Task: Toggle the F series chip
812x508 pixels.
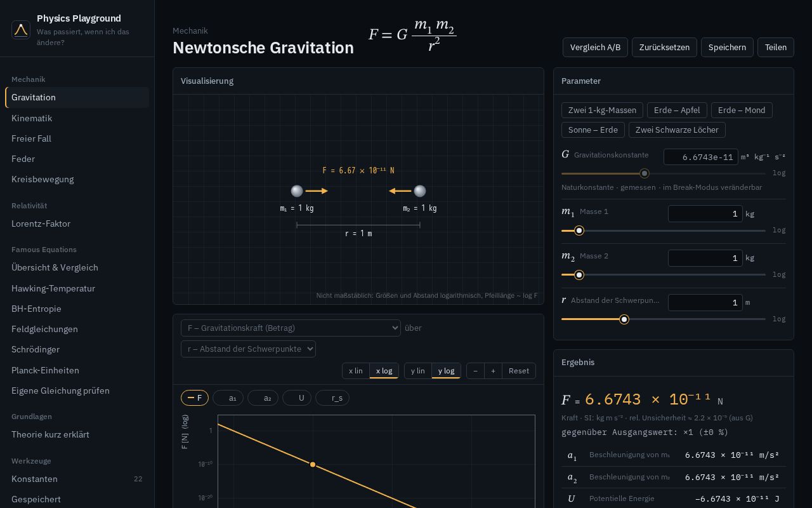Action: tap(195, 398)
